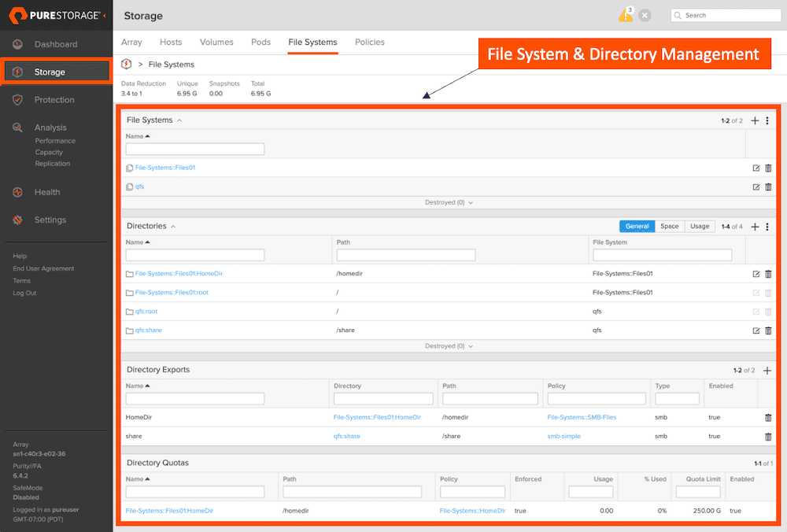Switch to the Hosts tab
Image resolution: width=787 pixels, height=532 pixels.
tap(171, 42)
